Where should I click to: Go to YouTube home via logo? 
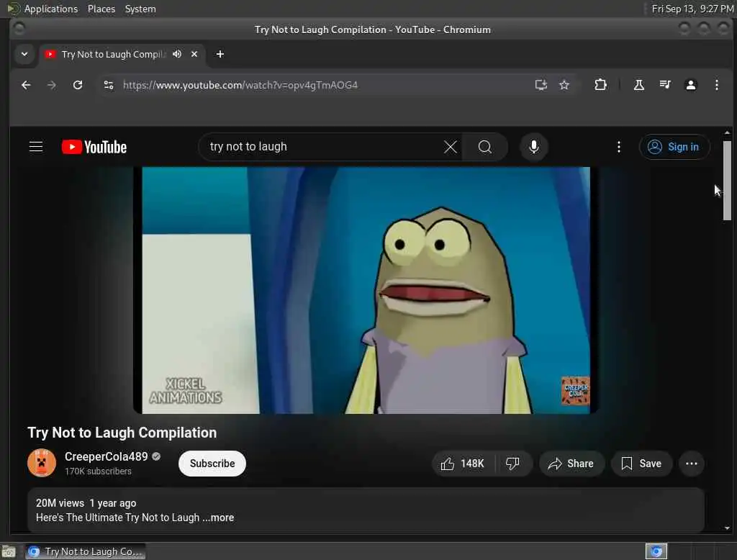[94, 147]
